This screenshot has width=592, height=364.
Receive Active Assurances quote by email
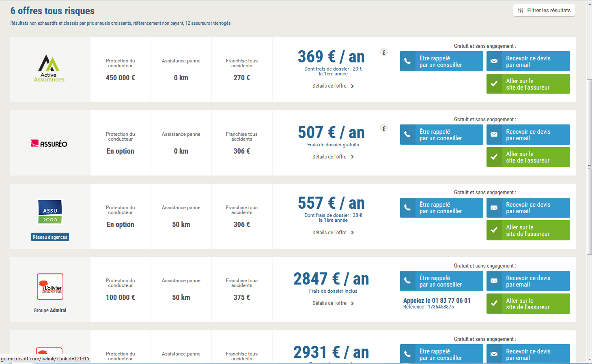528,61
